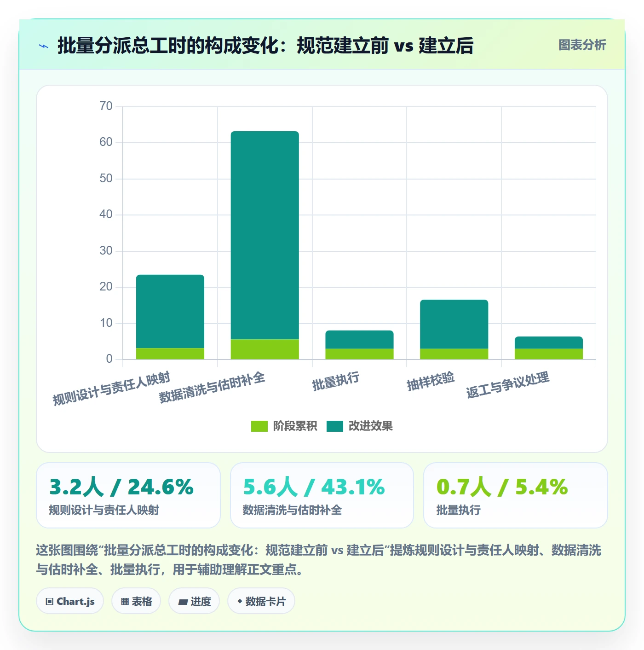The height and width of the screenshot is (650, 644).
Task: Click the lightning bolt icon beside the title
Action: pos(44,46)
